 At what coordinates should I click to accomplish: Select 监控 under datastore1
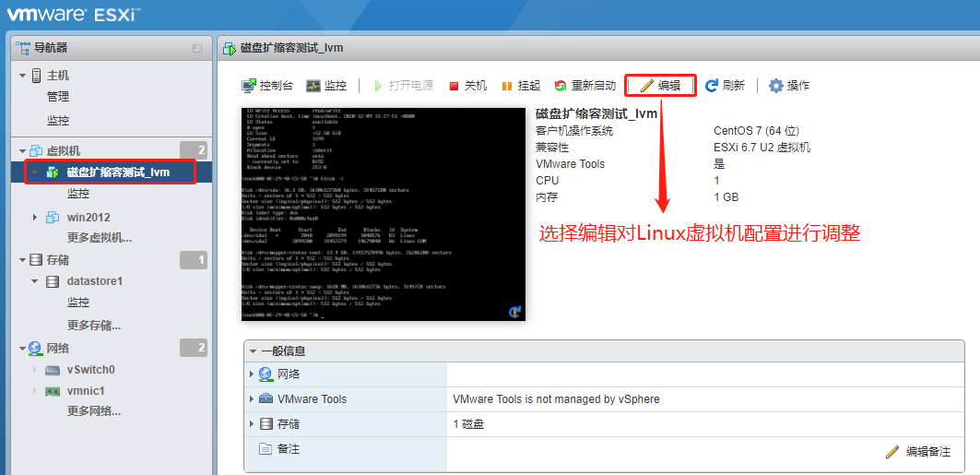[x=78, y=303]
